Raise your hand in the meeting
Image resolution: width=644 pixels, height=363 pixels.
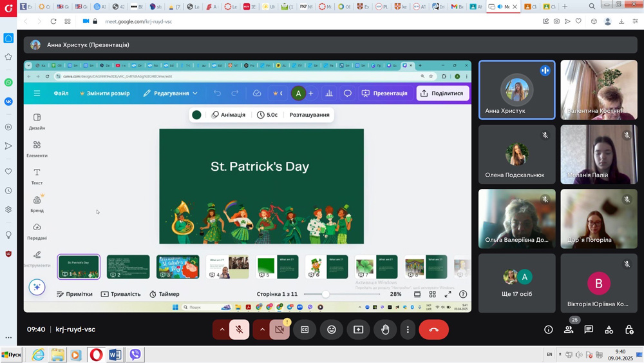(x=385, y=329)
